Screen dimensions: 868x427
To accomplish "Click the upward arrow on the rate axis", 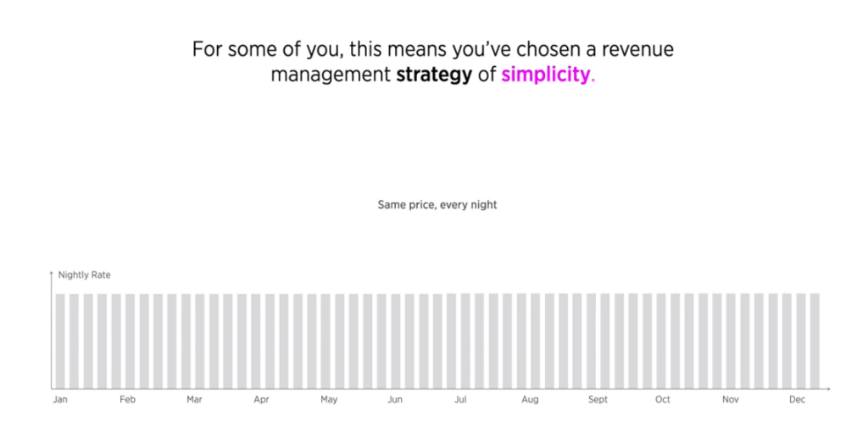I will (52, 274).
